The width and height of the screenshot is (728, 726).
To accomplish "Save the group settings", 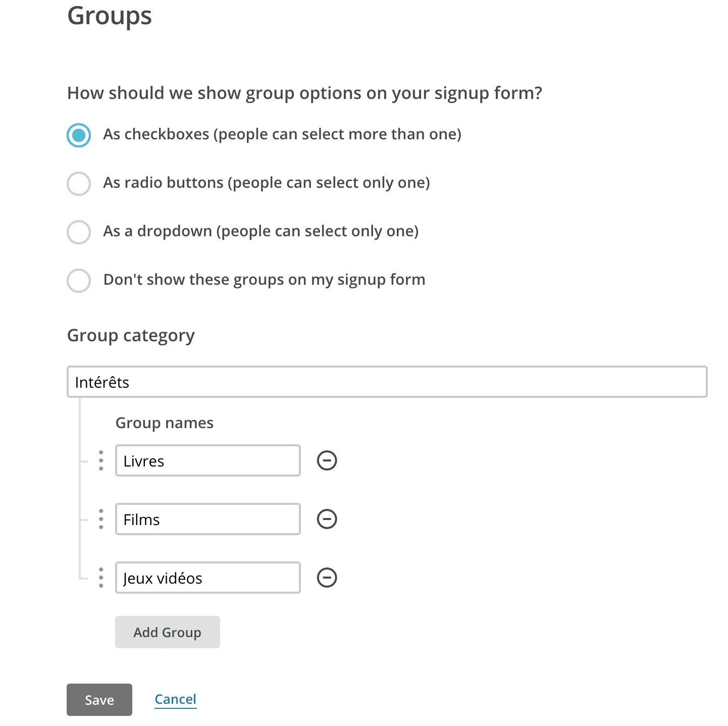I will tap(99, 700).
